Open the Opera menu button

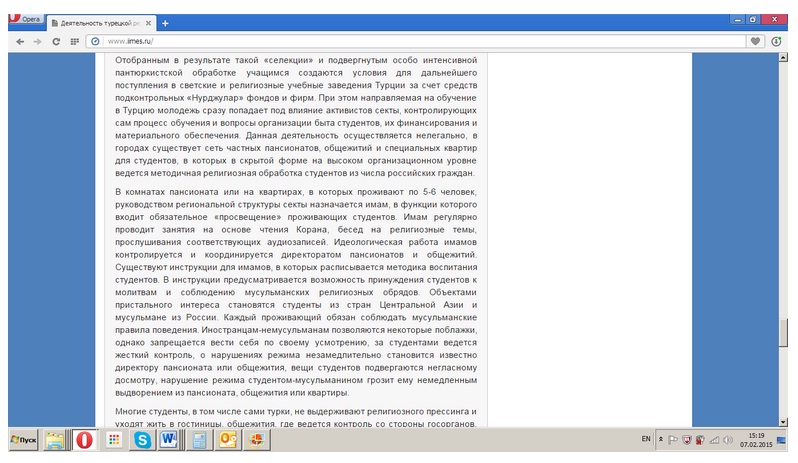26,19
